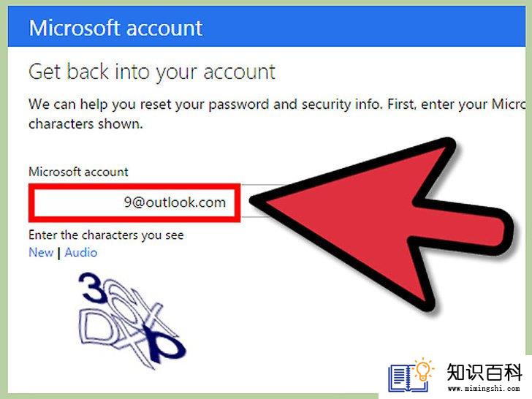The image size is (532, 399).
Task: Click the book logo icon
Action: pos(408,379)
